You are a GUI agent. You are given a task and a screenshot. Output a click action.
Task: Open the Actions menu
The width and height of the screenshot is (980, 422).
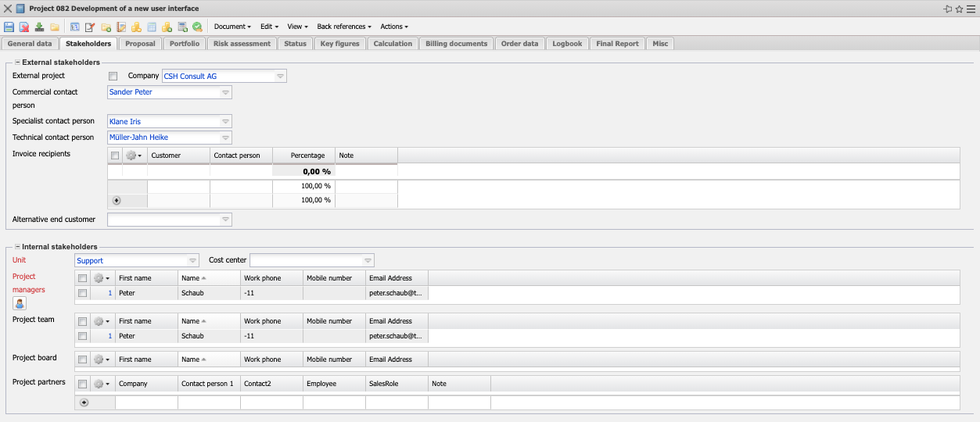pos(393,27)
